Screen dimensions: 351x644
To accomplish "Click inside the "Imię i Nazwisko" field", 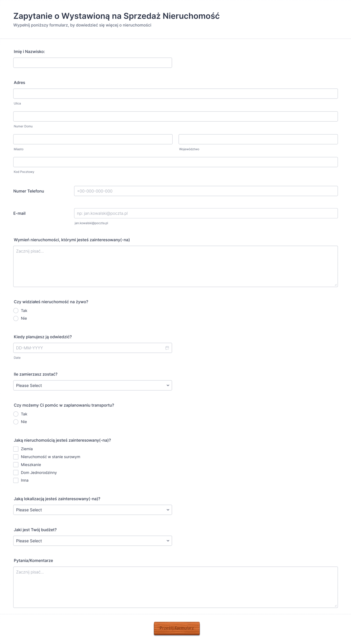I will [92, 62].
